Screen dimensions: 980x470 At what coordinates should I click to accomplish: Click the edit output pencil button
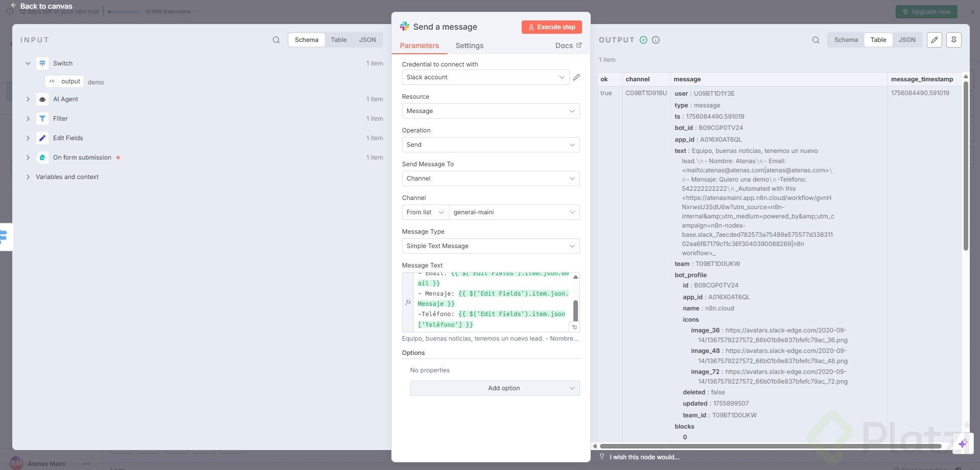934,40
